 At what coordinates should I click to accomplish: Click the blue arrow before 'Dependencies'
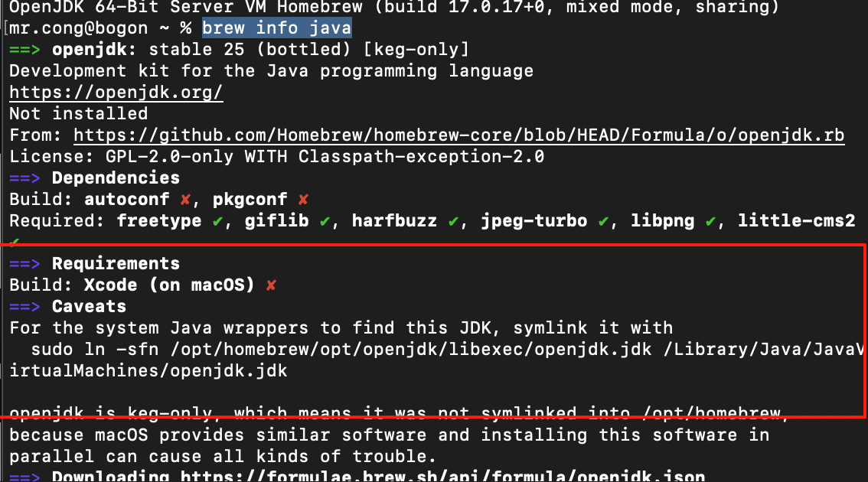(x=24, y=177)
